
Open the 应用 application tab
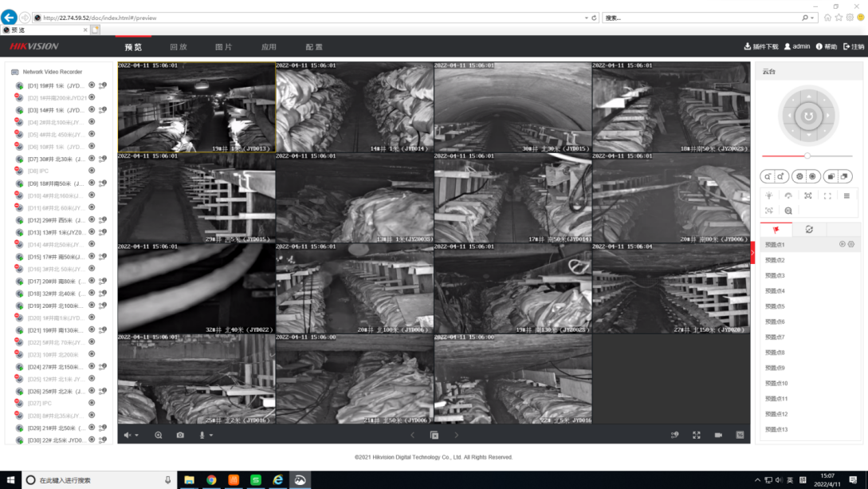(269, 47)
